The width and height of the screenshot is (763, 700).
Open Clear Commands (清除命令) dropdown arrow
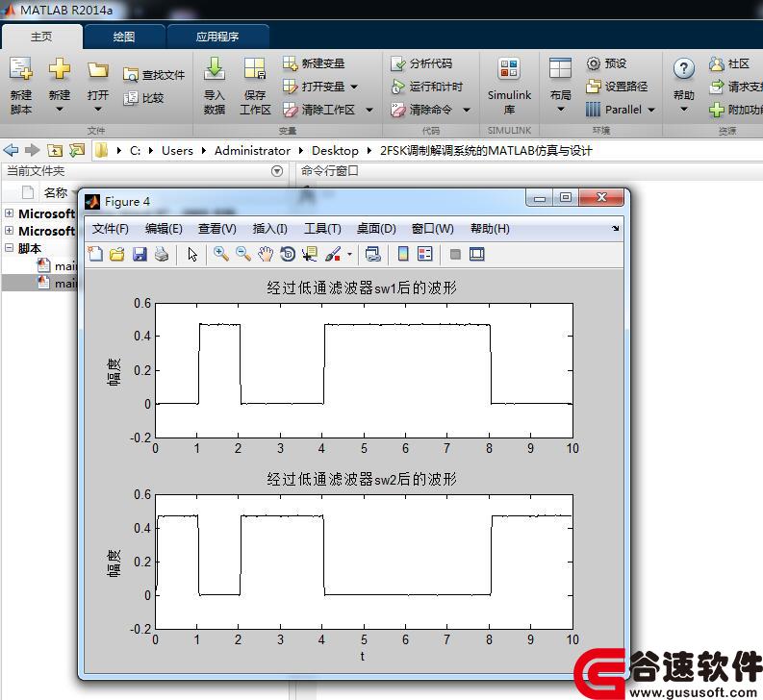point(467,110)
